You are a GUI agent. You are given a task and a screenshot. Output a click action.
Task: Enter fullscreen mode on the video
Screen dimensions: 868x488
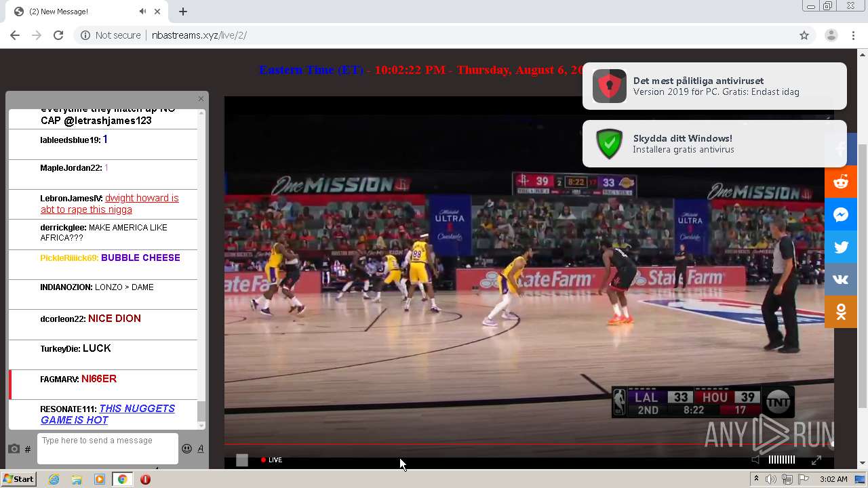(816, 460)
